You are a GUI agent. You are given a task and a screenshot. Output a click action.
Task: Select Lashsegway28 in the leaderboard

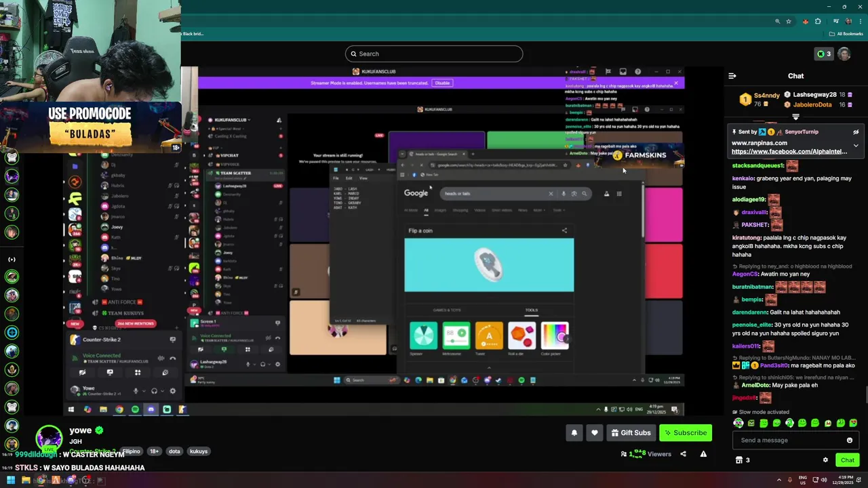point(814,95)
